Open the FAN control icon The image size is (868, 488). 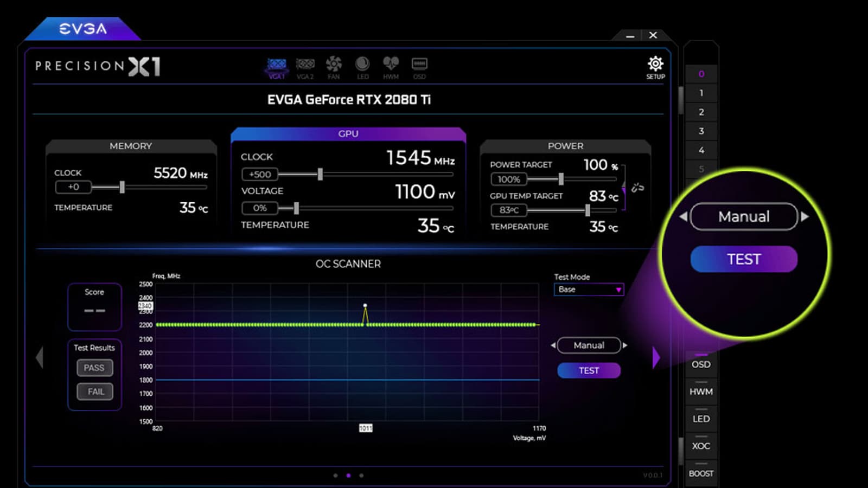(x=334, y=67)
